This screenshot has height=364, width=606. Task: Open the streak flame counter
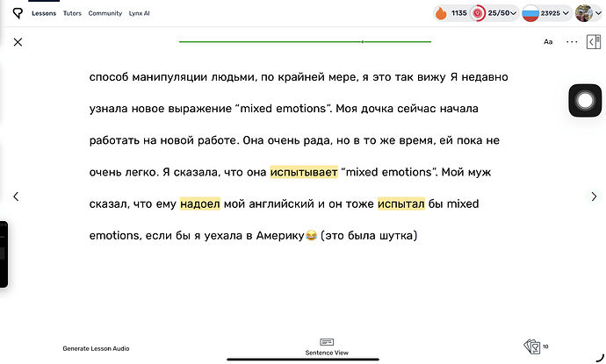click(x=452, y=13)
